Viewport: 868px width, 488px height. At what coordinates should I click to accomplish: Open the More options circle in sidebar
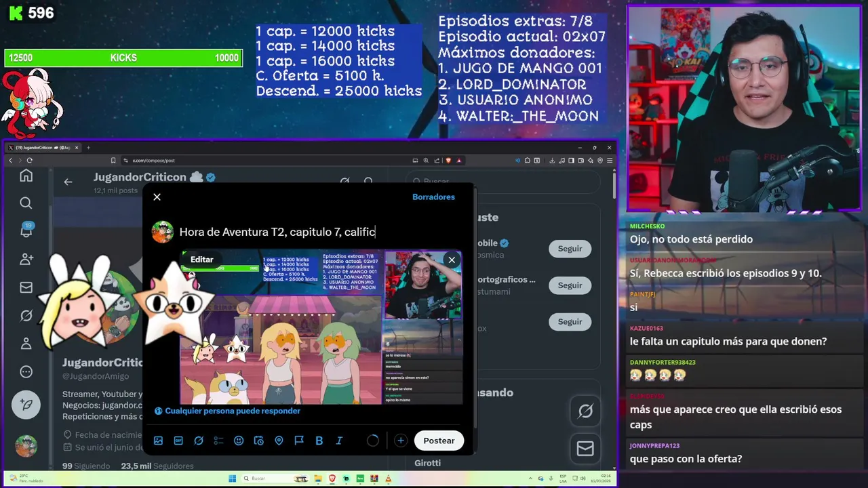(26, 371)
